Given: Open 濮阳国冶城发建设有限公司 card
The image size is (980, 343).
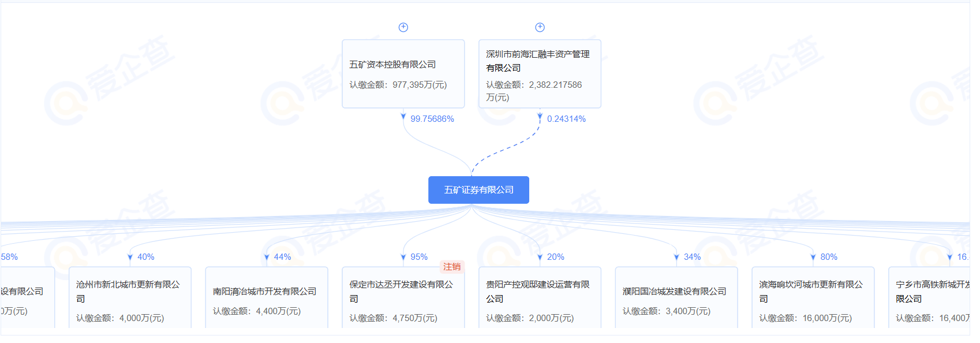Looking at the screenshot, I should click(676, 298).
